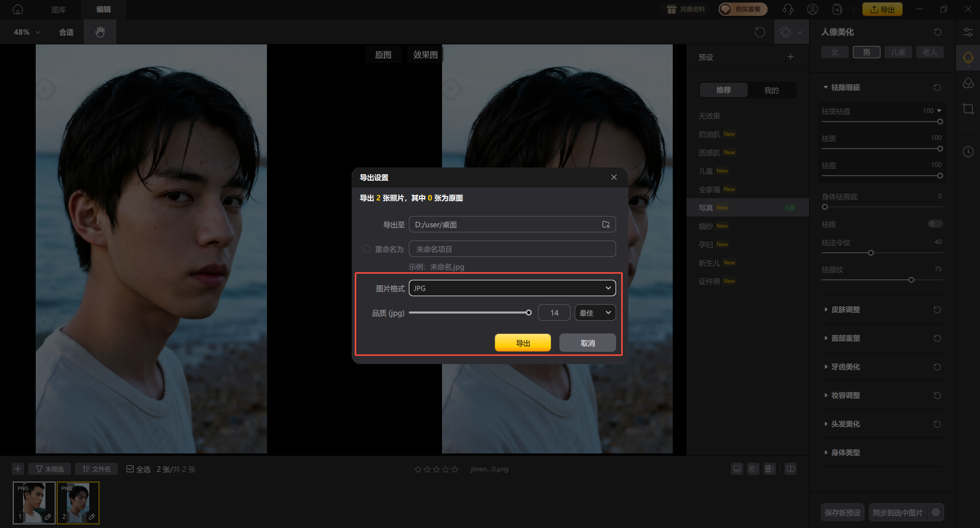
Task: Click the 取消 button
Action: [x=587, y=343]
